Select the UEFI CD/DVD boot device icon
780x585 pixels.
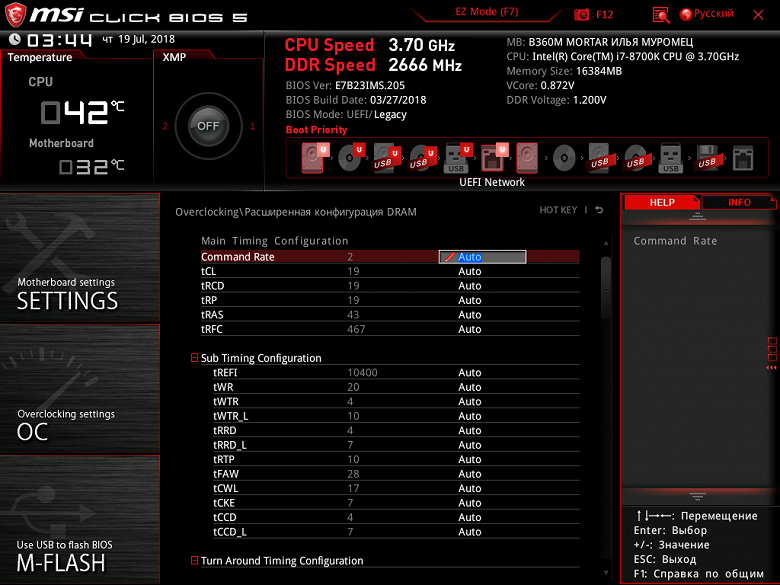[x=351, y=158]
